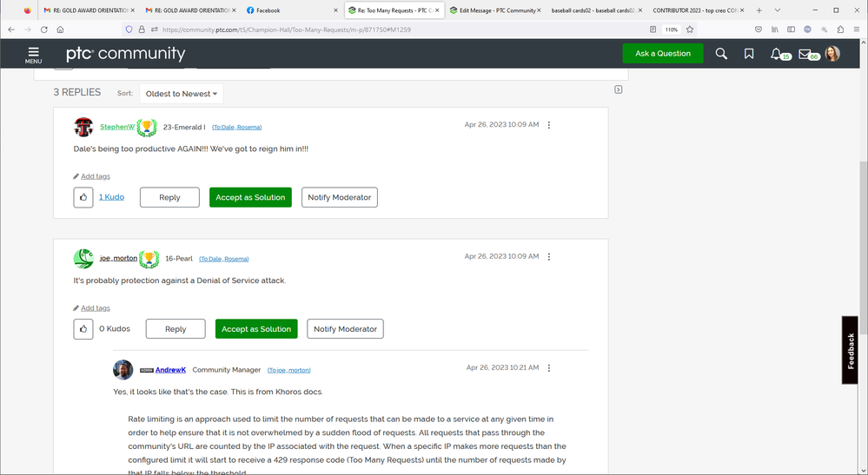
Task: Reset the 110% zoom indicator
Action: click(672, 30)
